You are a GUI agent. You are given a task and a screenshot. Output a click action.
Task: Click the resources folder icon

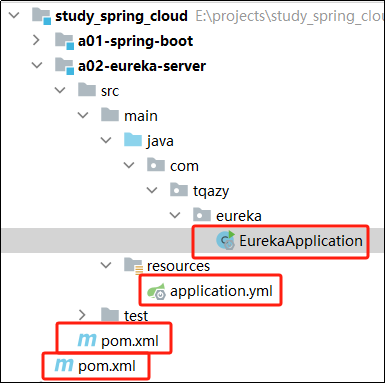pyautogui.click(x=133, y=266)
